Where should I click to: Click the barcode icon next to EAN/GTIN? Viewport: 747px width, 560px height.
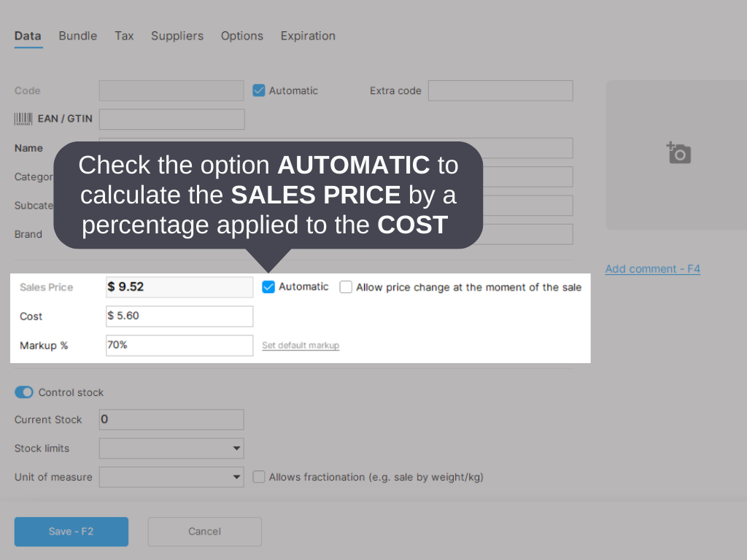pos(23,118)
